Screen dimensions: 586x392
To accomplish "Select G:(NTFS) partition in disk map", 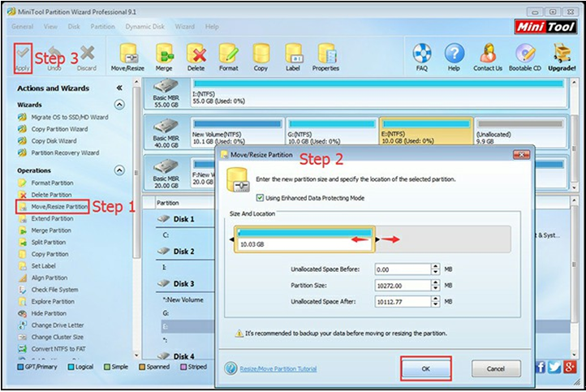I will pyautogui.click(x=332, y=131).
